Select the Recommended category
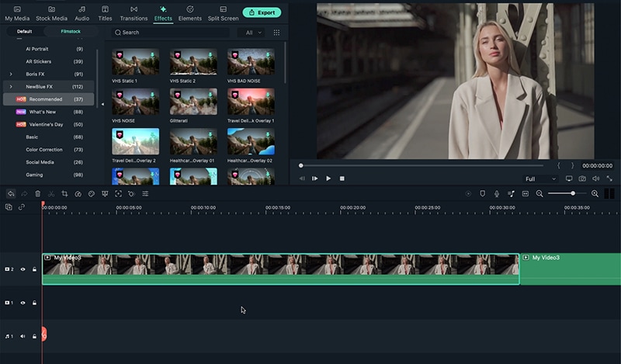Image resolution: width=621 pixels, height=364 pixels. coord(49,99)
